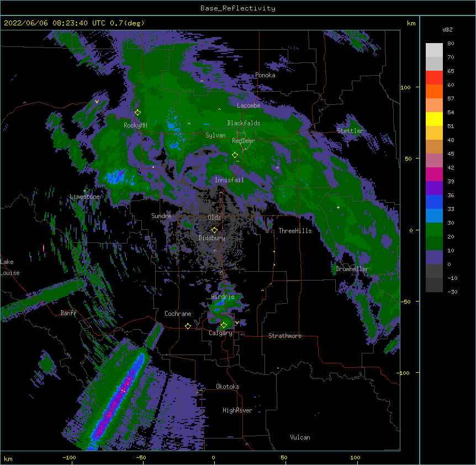Click the Ponoka city label
Screen dimensions: 476x465
pos(265,75)
